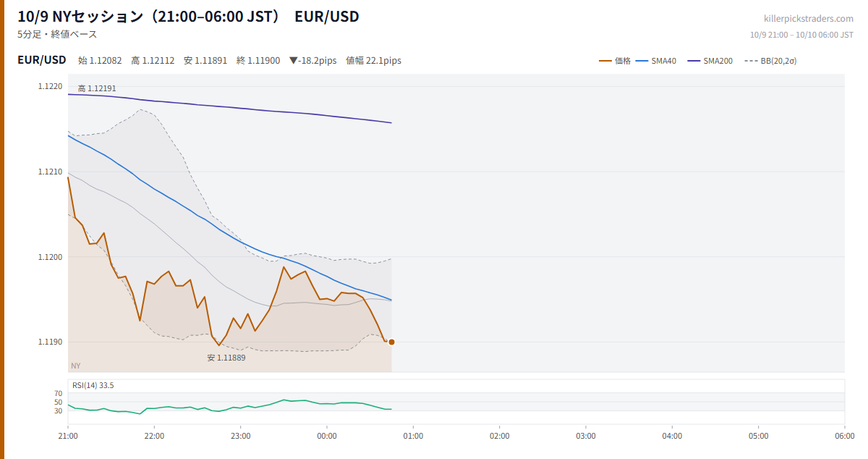
Task: Click the 22:00 time axis label
Action: point(154,436)
